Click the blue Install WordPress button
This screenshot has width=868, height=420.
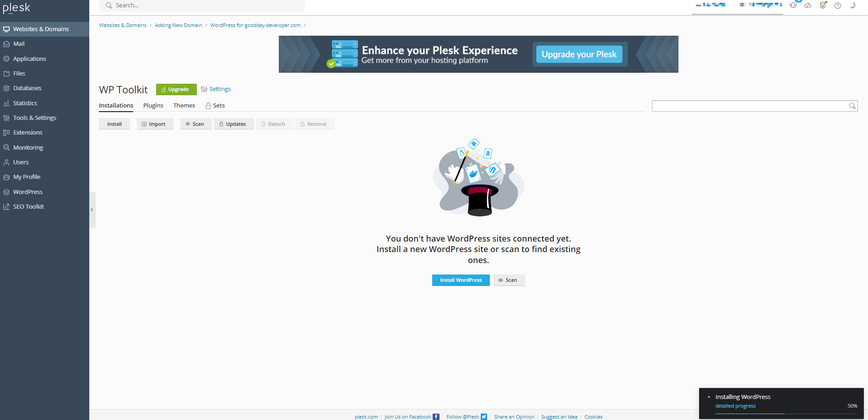click(461, 280)
